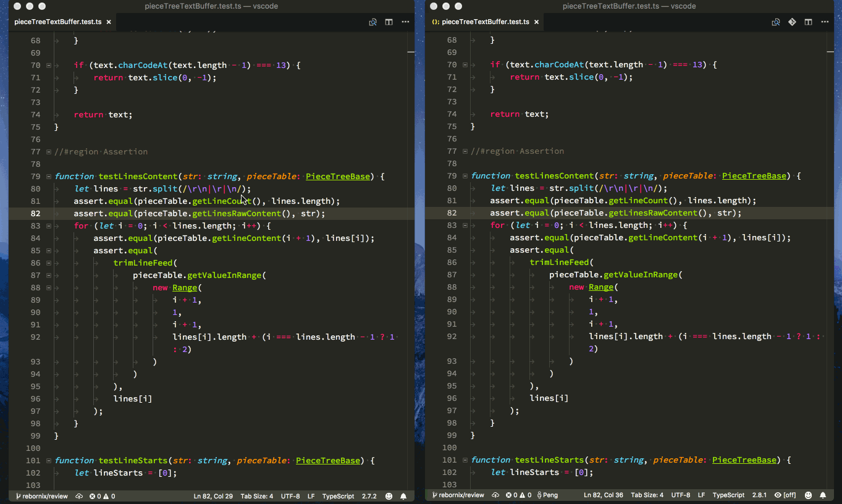Collapse the assert.equal block at line 85
Screen dimensions: 842x504
click(x=48, y=250)
